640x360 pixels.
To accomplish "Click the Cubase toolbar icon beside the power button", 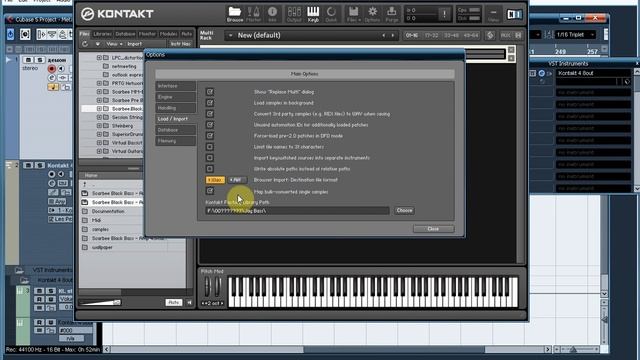I will (25, 34).
